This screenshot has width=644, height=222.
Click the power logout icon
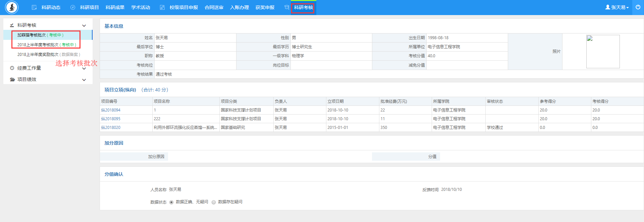[638, 7]
